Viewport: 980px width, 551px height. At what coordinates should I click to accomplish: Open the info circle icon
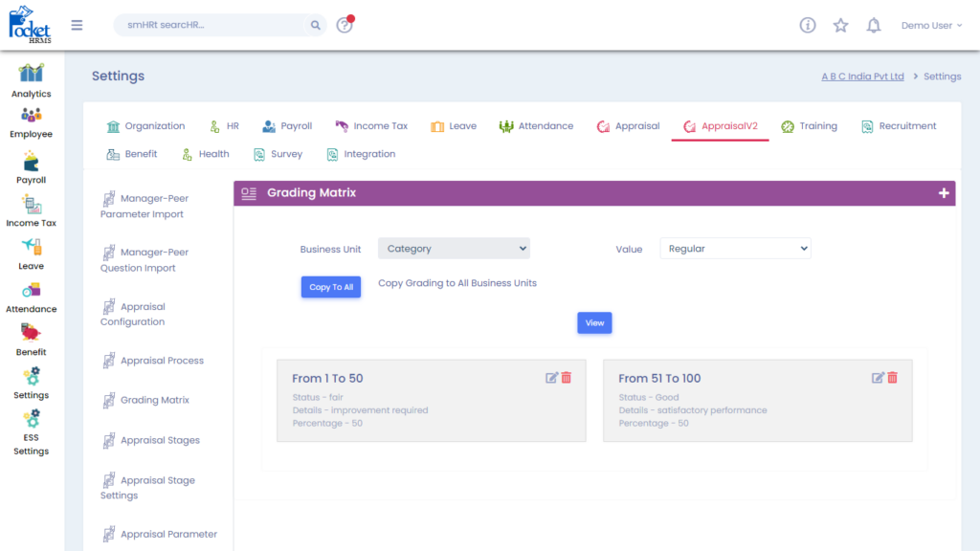tap(808, 26)
